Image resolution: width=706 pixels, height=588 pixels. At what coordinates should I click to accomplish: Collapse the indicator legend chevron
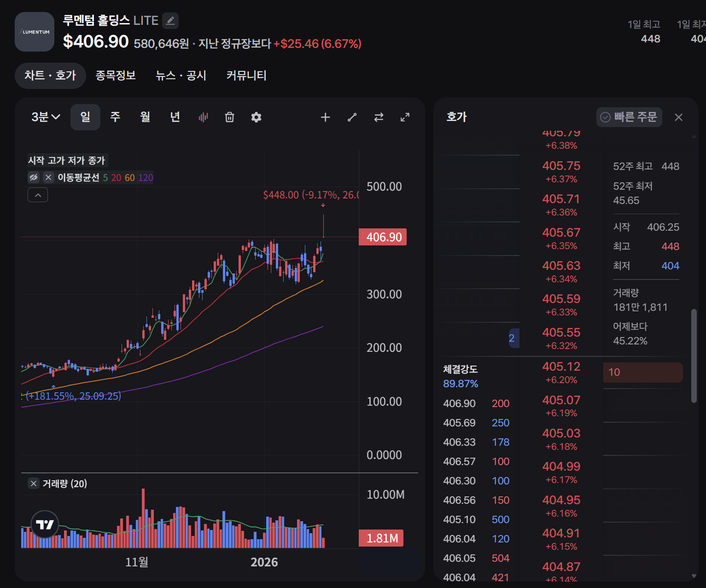pos(38,195)
